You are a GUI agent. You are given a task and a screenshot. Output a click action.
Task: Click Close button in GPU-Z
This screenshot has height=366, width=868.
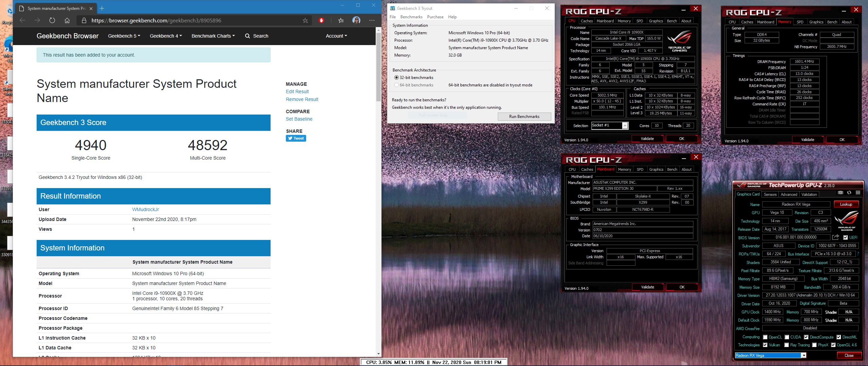pyautogui.click(x=849, y=355)
